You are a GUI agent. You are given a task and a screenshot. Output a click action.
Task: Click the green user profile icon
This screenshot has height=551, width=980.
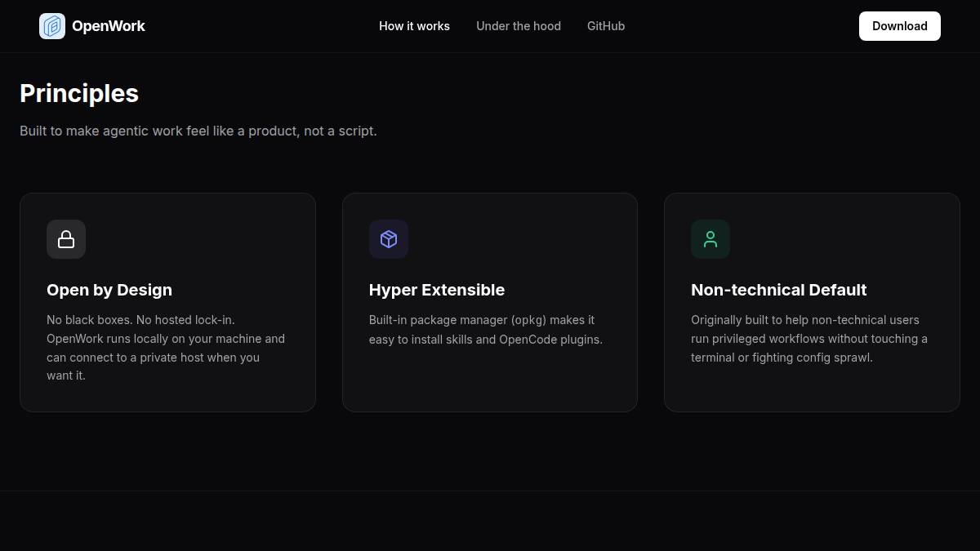point(710,239)
